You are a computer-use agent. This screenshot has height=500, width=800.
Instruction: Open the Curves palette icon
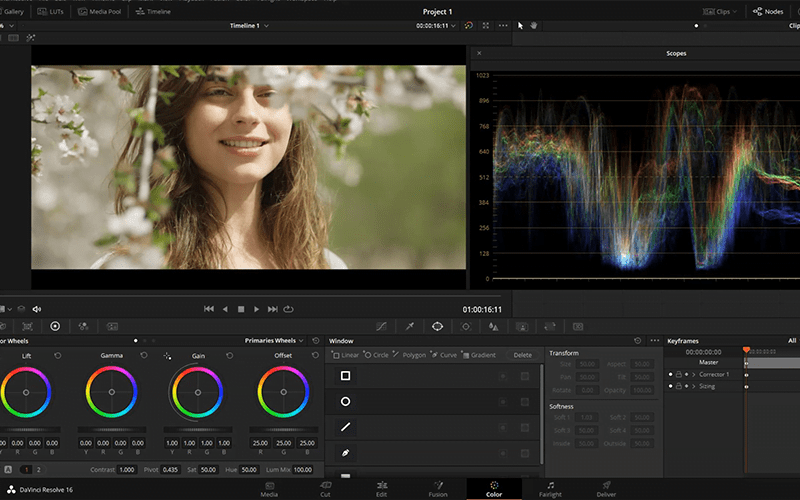point(381,327)
